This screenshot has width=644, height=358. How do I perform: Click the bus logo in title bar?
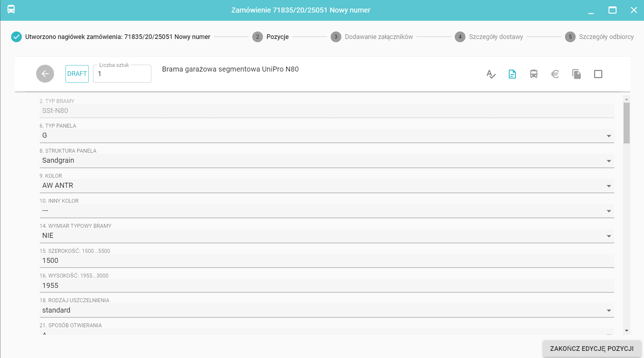tap(11, 10)
